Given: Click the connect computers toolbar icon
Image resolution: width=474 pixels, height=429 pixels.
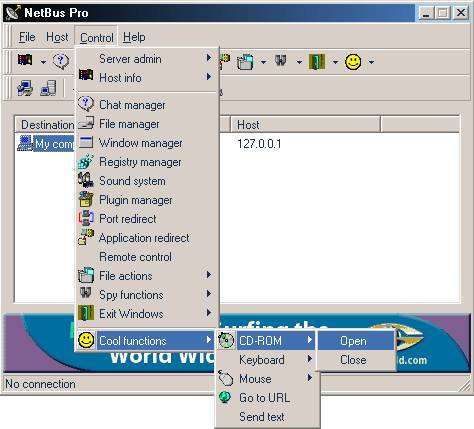Looking at the screenshot, I should pos(25,89).
